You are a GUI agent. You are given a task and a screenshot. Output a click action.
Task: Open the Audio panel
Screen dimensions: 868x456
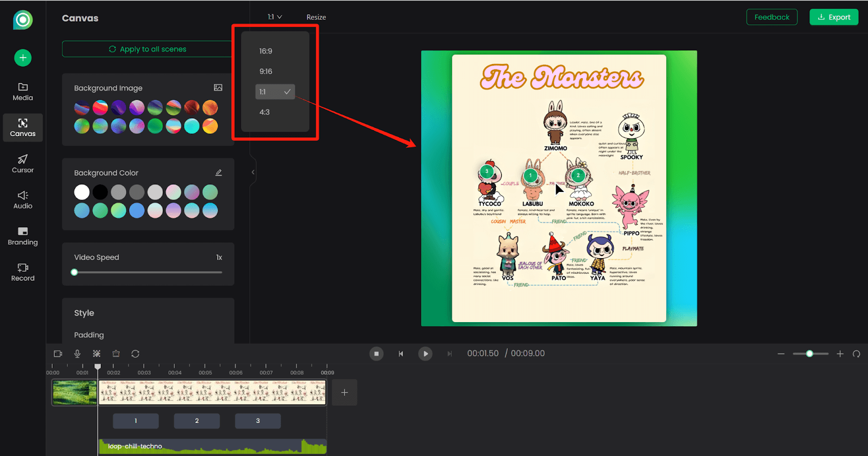(x=23, y=200)
